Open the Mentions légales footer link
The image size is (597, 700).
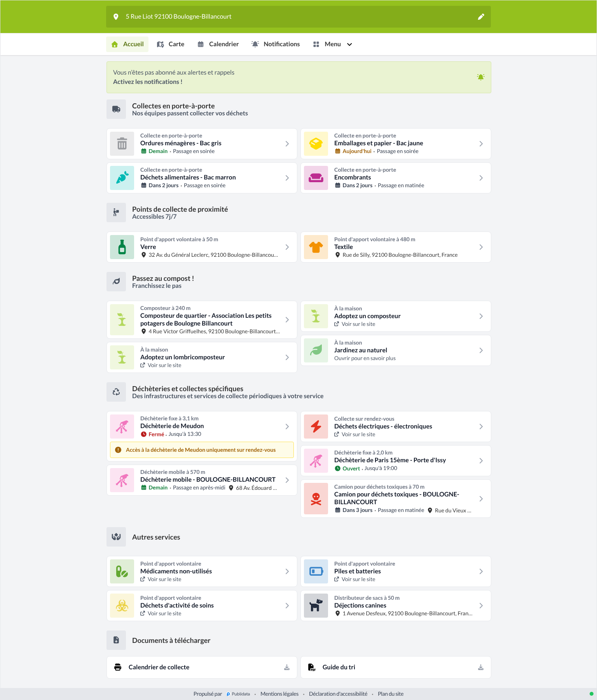coord(279,694)
